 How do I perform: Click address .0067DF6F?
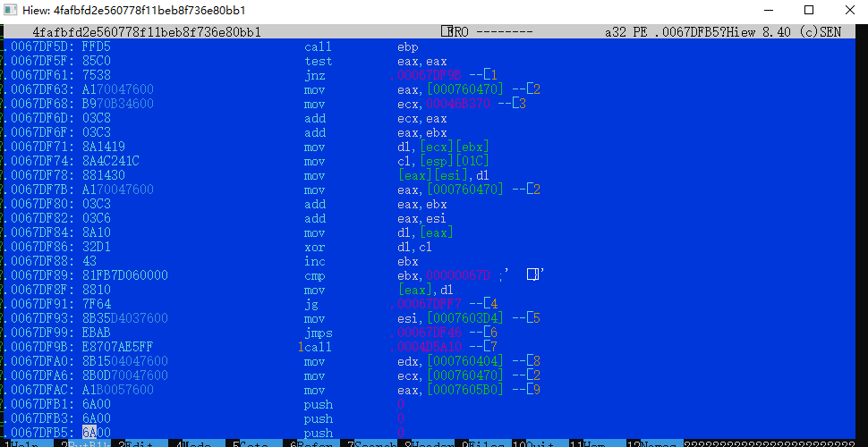[x=38, y=133]
